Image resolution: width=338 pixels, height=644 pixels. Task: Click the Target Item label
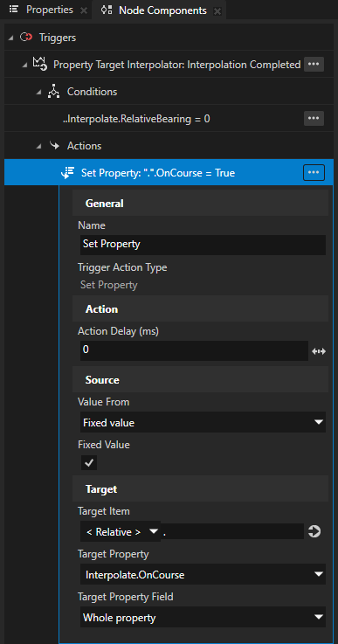(x=103, y=511)
